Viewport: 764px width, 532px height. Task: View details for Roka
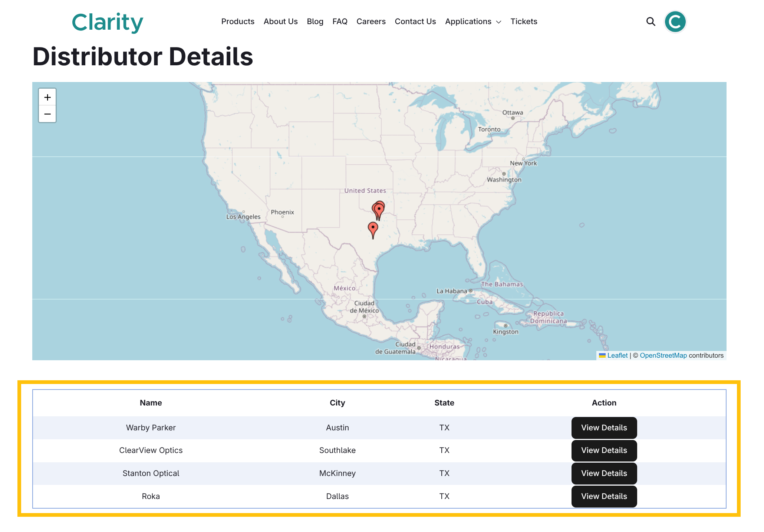[604, 496]
